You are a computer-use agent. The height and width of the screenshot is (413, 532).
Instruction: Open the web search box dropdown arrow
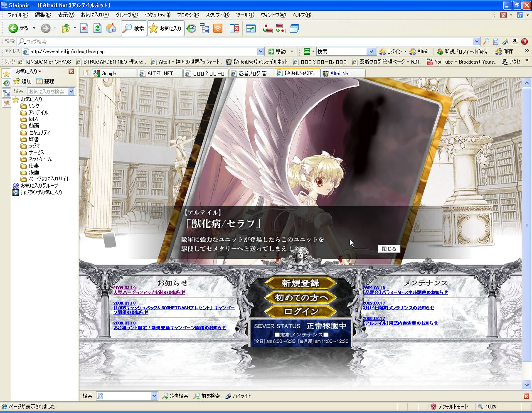[477, 42]
